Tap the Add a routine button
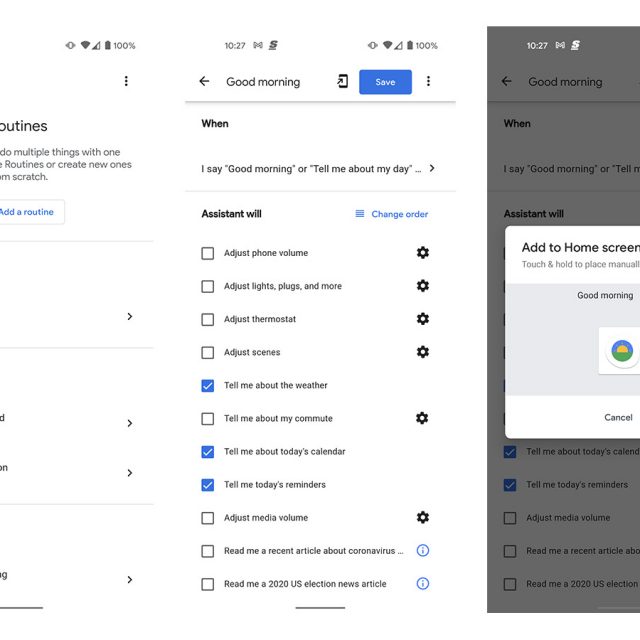Image resolution: width=640 pixels, height=640 pixels. (28, 212)
